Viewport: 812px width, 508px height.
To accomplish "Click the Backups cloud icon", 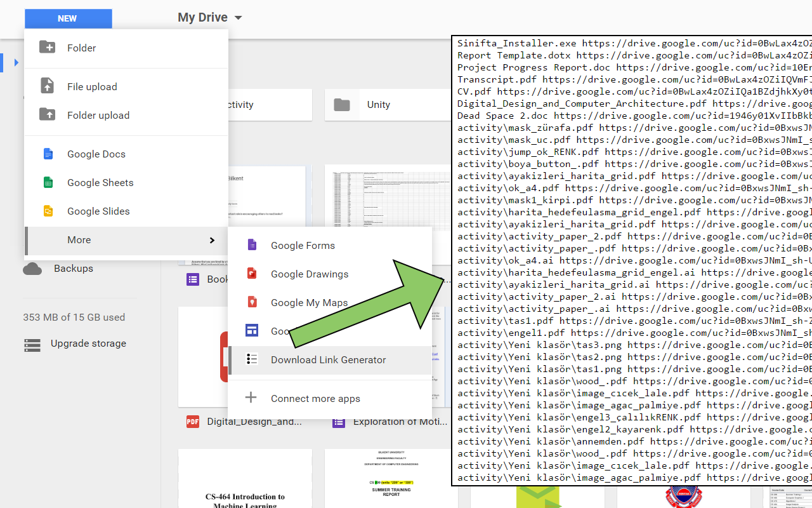I will pos(32,269).
